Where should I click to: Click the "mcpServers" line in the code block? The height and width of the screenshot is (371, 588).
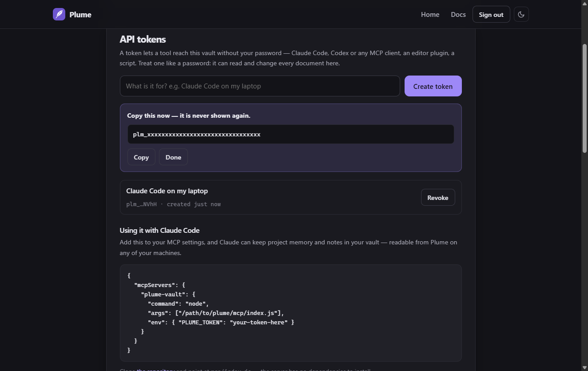(x=159, y=285)
